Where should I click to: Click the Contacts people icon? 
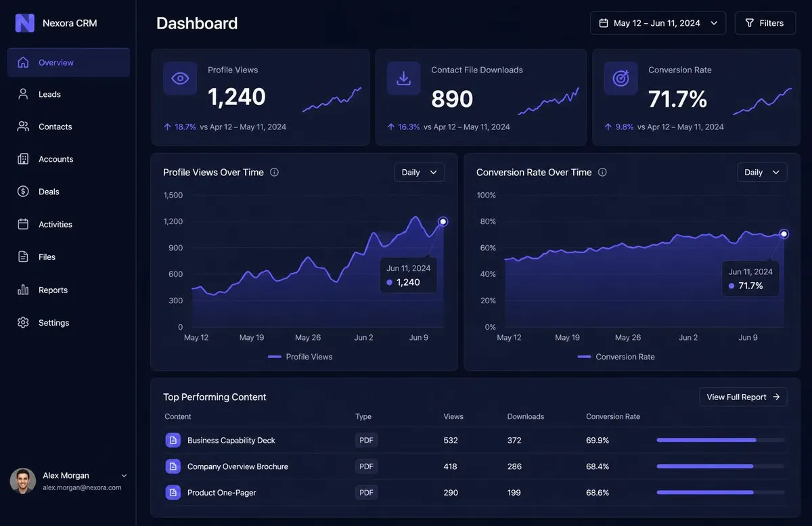(23, 127)
